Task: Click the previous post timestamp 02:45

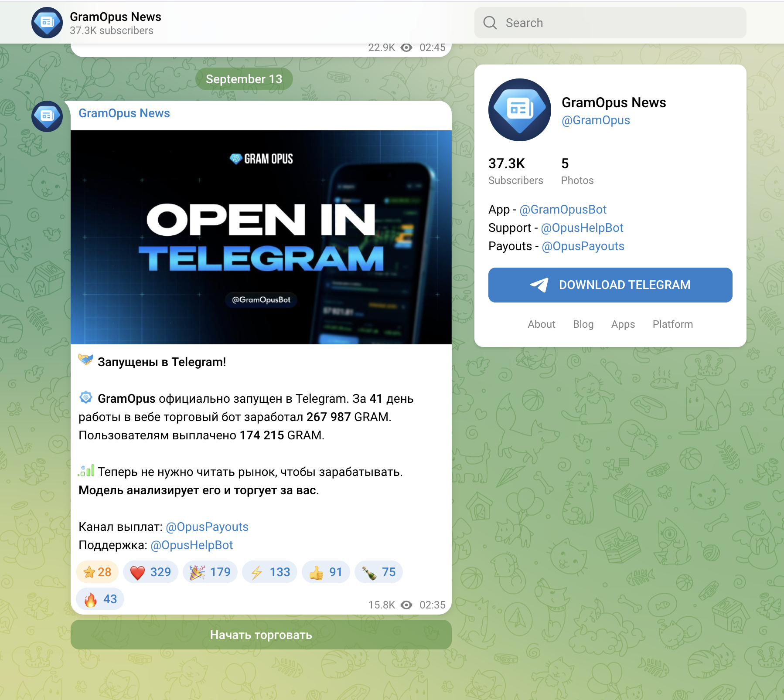Action: 433,48
